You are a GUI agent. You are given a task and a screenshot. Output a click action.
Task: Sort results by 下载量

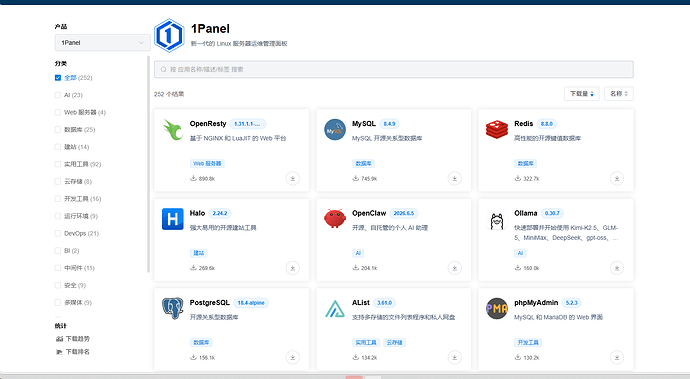pos(582,94)
